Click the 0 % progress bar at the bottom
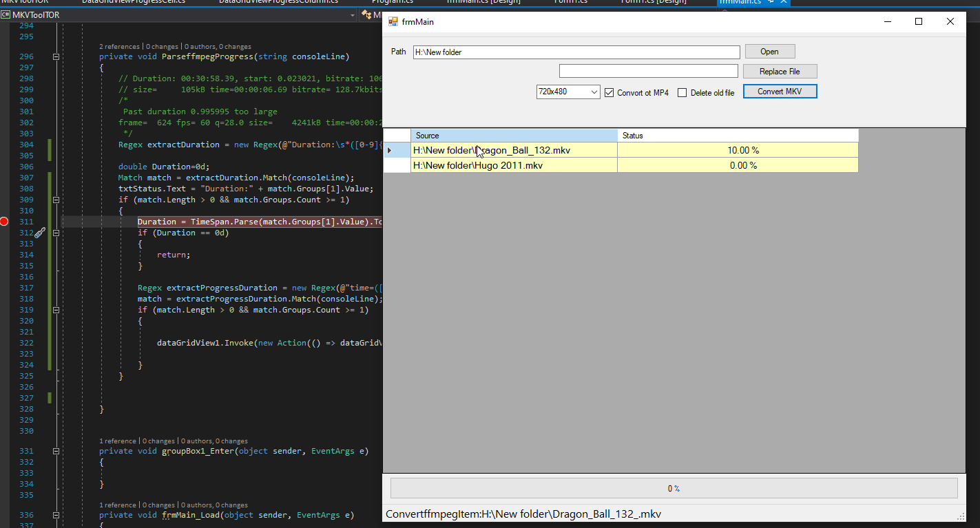This screenshot has width=980, height=528. (x=673, y=489)
